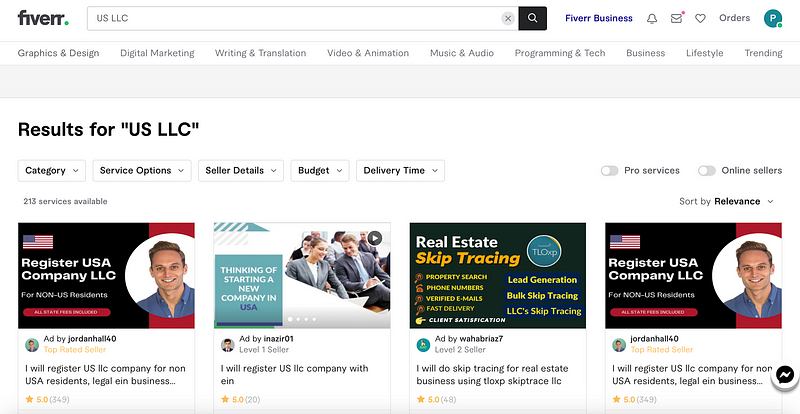Open the Delivery Time dropdown
The image size is (800, 414).
point(401,171)
